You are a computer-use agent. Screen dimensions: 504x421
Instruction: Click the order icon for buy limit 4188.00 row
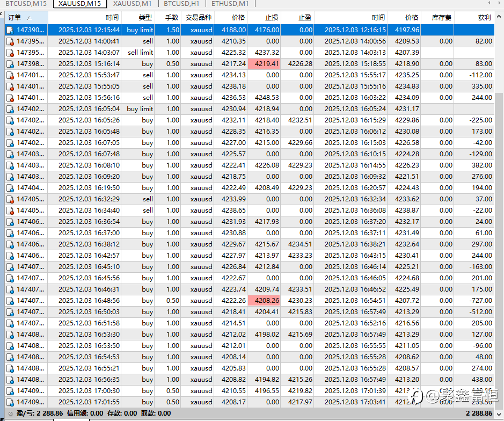pyautogui.click(x=10, y=30)
